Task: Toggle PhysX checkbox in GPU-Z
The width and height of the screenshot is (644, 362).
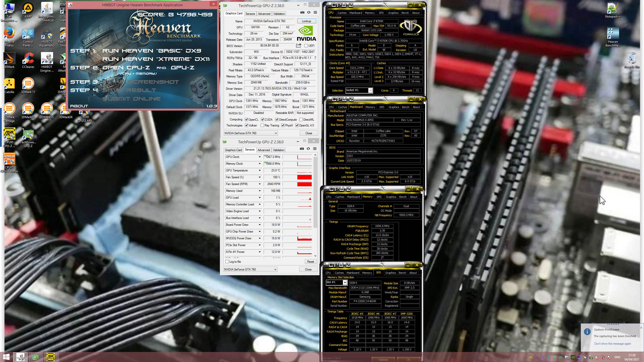Action: (x=283, y=125)
